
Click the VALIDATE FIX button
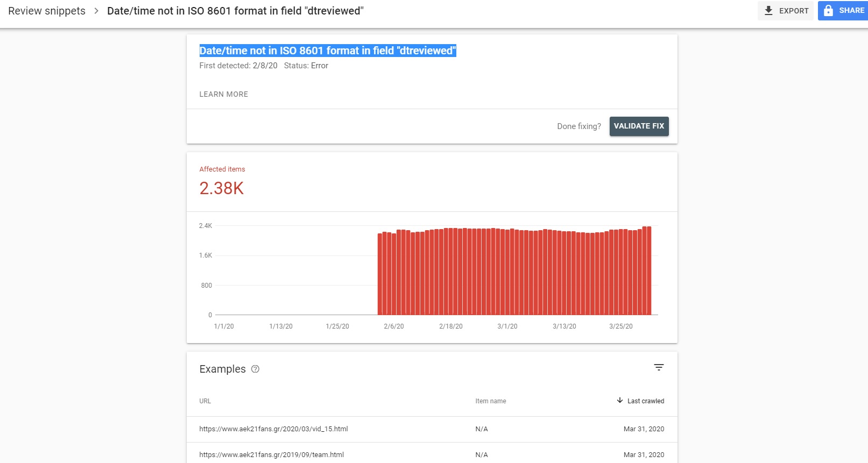pos(639,126)
